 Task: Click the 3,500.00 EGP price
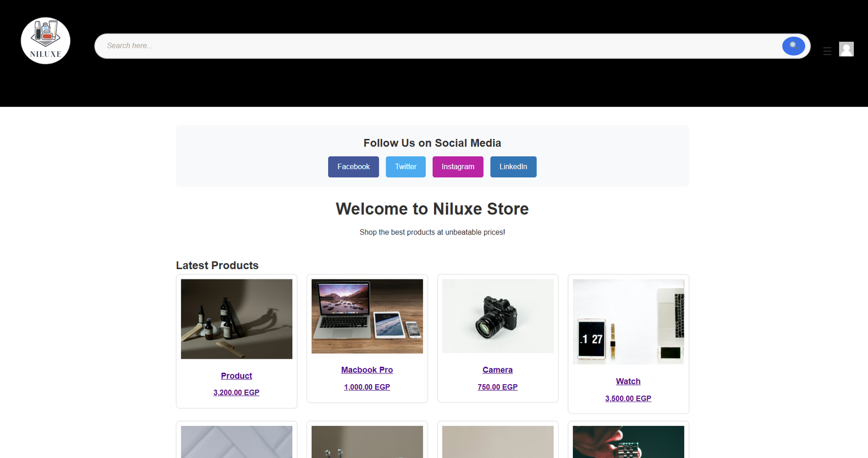tap(628, 398)
